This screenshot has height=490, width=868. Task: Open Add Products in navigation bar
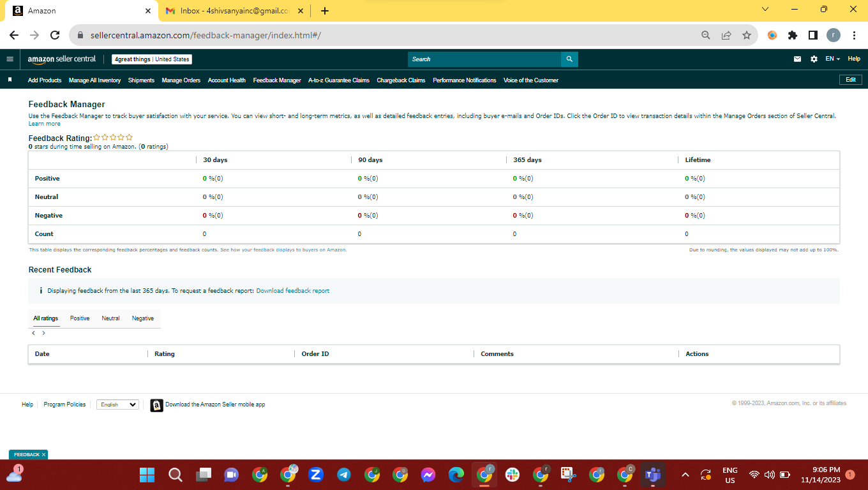click(x=45, y=80)
